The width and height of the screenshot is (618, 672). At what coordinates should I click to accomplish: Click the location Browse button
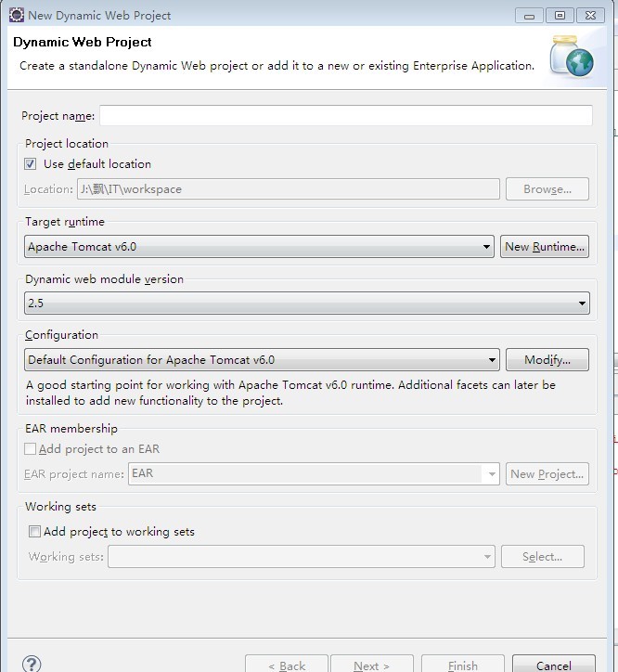click(547, 189)
